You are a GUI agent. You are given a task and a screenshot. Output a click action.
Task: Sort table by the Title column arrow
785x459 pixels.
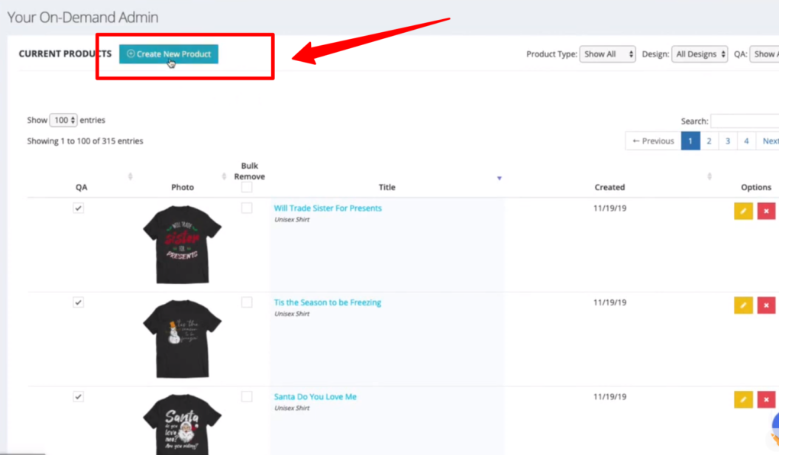[499, 178]
